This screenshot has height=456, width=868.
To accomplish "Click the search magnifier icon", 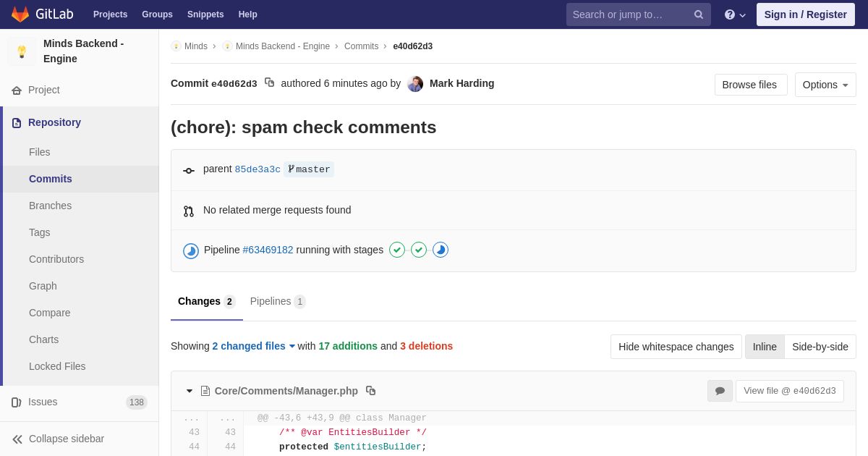I will tap(698, 14).
